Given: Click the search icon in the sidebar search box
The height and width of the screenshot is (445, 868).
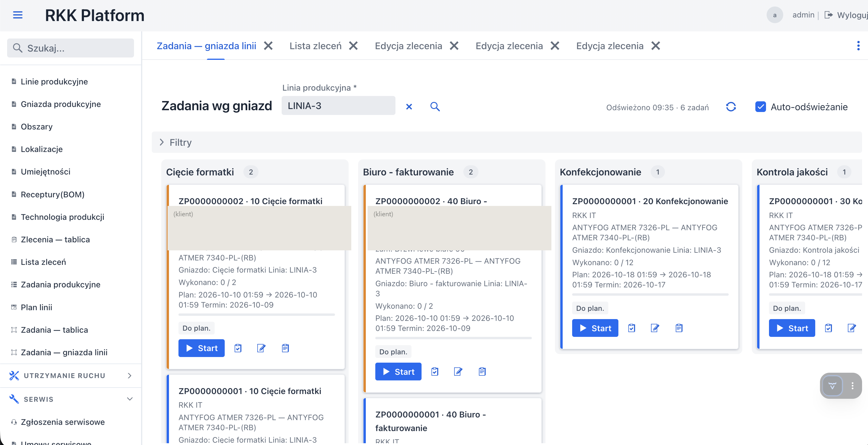Looking at the screenshot, I should [17, 48].
